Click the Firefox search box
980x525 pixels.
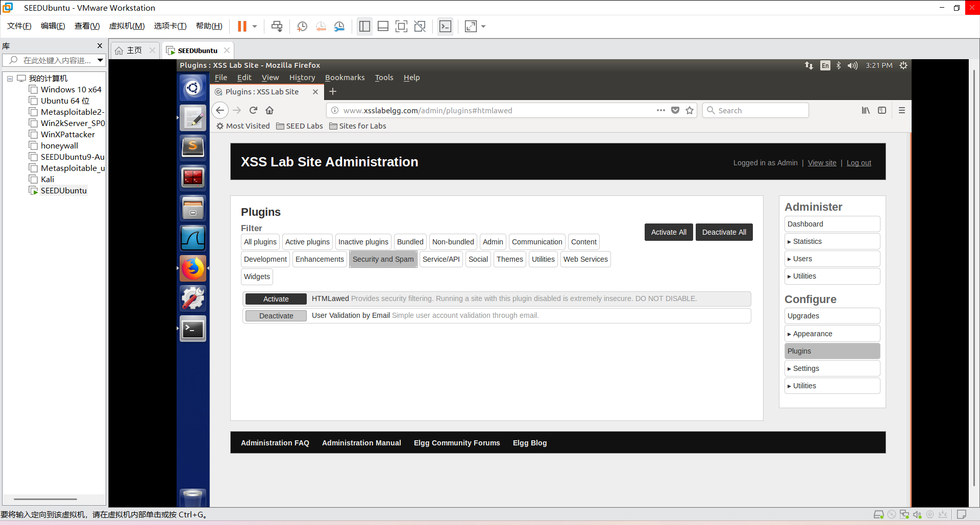point(755,110)
